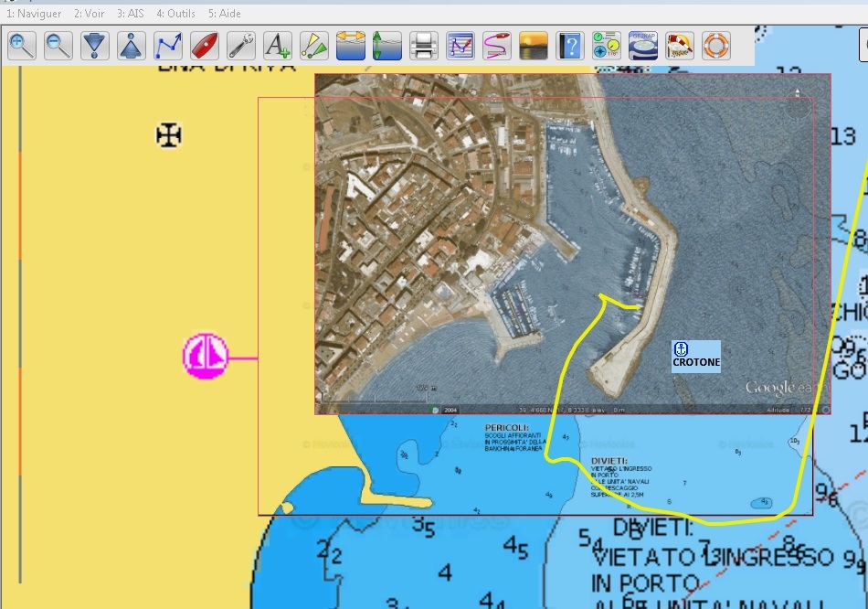The width and height of the screenshot is (868, 609).
Task: Open the GE2KAP plugin icon
Action: coord(643,45)
